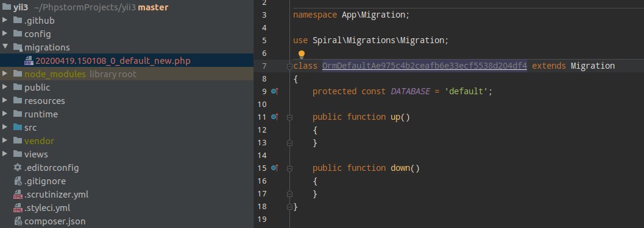The height and width of the screenshot is (228, 644).
Task: Click the up function name
Action: click(x=395, y=117)
